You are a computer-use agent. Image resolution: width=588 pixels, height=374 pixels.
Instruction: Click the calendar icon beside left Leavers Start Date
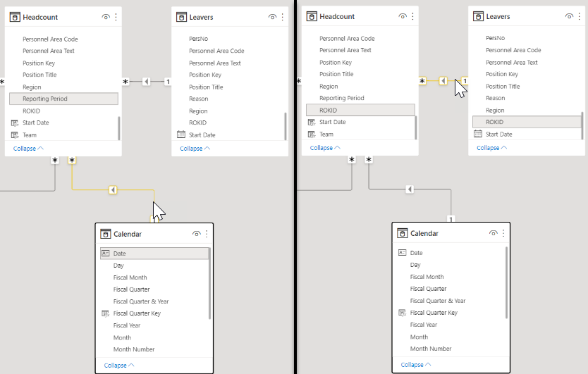pyautogui.click(x=181, y=134)
